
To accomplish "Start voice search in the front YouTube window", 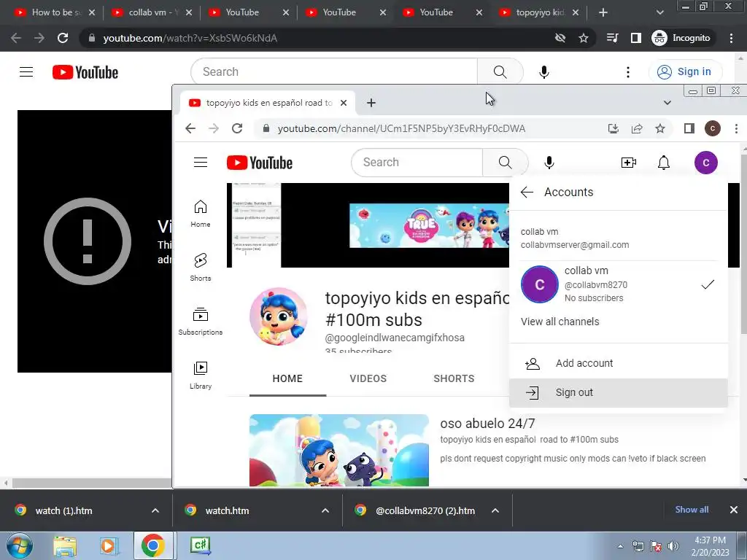I will (x=549, y=163).
